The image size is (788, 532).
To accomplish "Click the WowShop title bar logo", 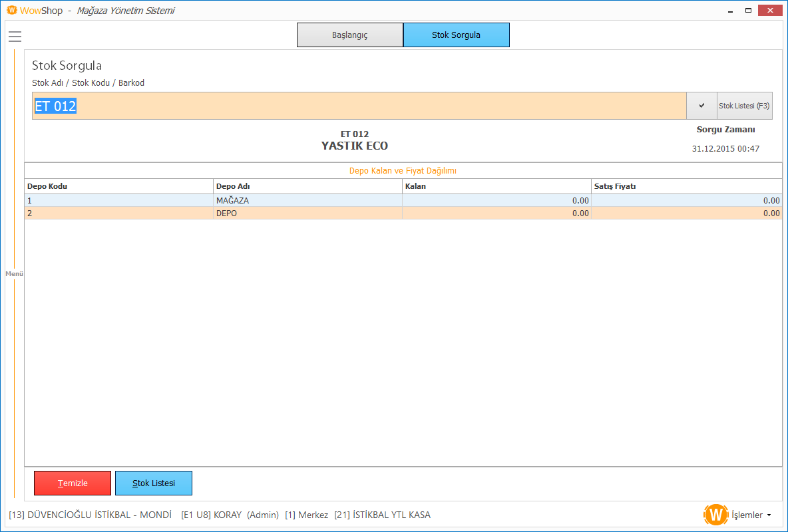I will click(x=11, y=11).
